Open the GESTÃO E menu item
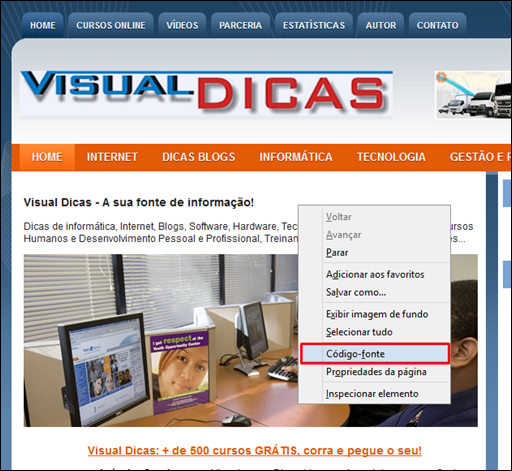Screen dimensions: 512x471 tap(480, 157)
